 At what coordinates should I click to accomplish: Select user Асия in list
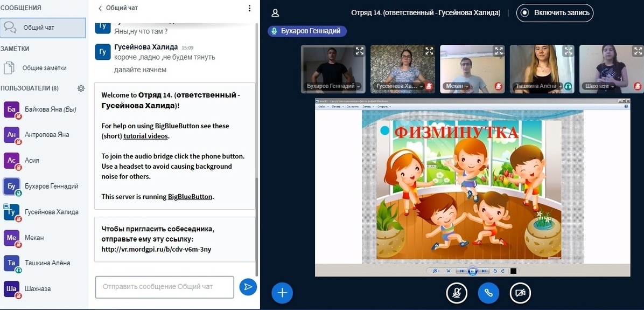(x=43, y=160)
